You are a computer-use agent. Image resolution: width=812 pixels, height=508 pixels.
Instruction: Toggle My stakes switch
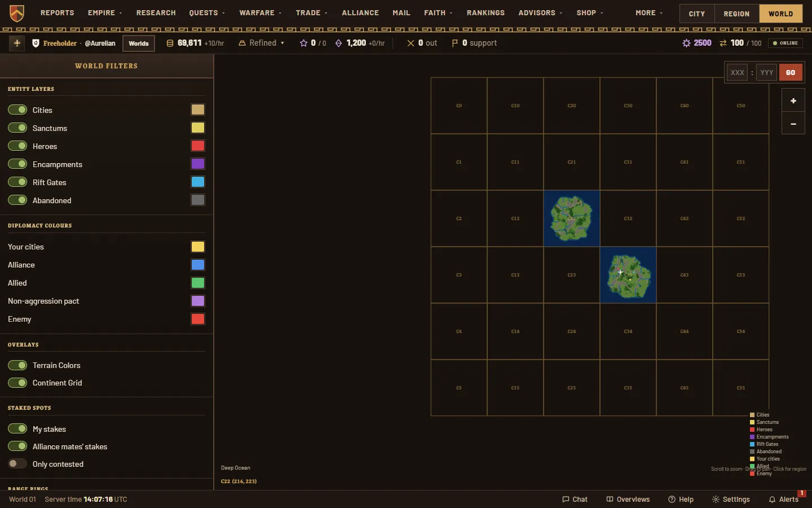pyautogui.click(x=17, y=428)
